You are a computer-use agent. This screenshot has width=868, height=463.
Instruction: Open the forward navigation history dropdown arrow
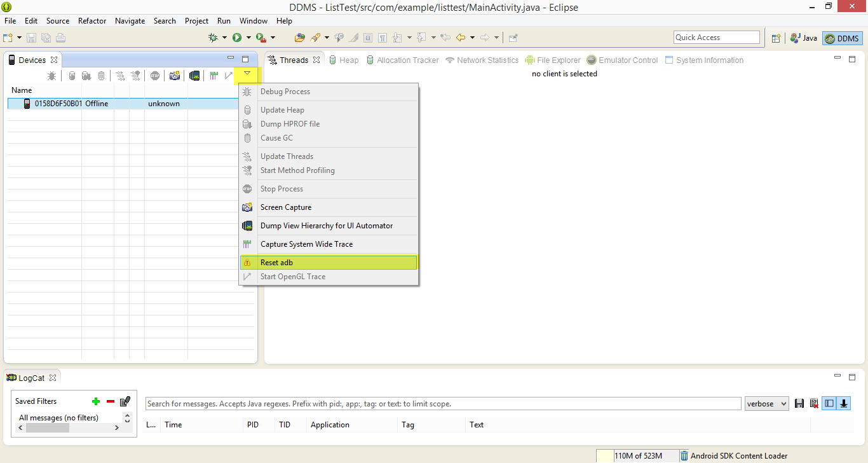coord(496,38)
